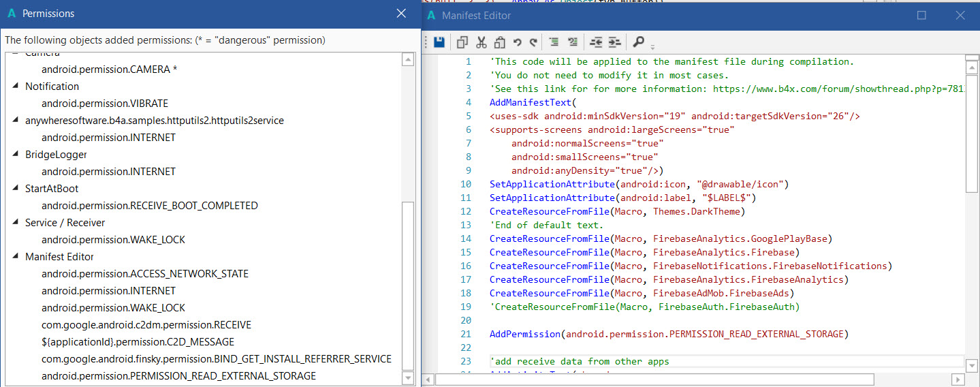Click Manifest Editor horizontal scrollbar right arrow

point(958,380)
